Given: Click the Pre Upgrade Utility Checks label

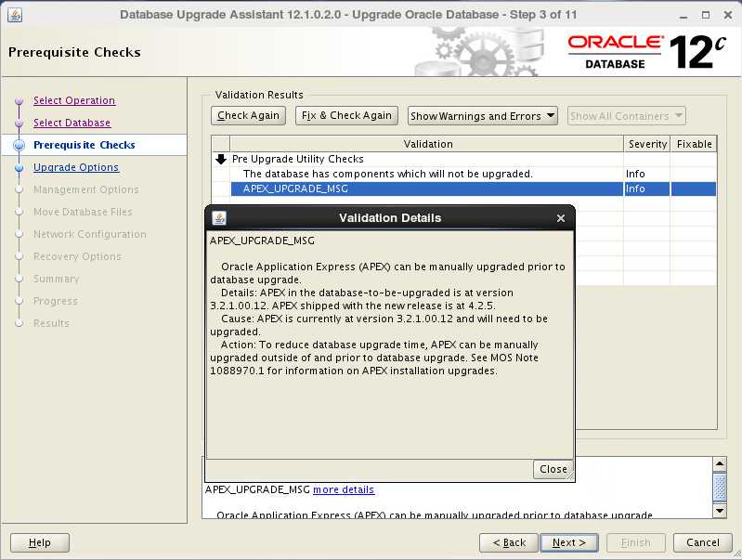Looking at the screenshot, I should pyautogui.click(x=298, y=159).
